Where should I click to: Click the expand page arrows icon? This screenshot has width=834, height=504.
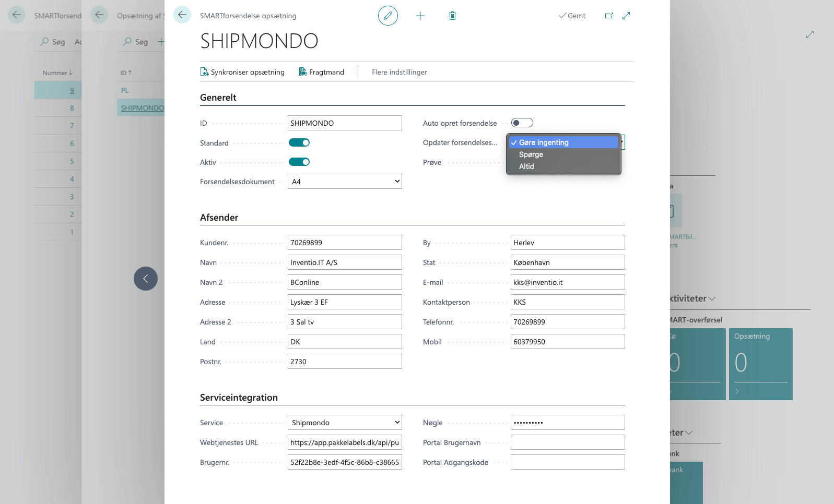click(x=626, y=16)
